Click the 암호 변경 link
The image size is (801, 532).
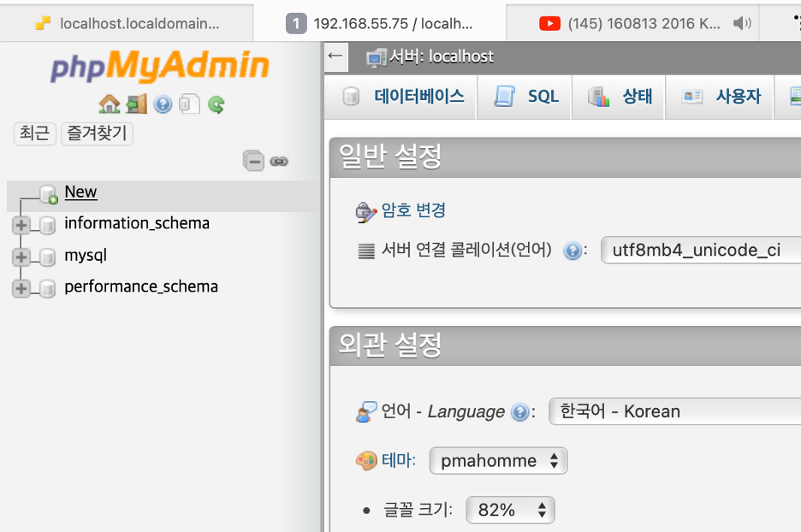(413, 210)
